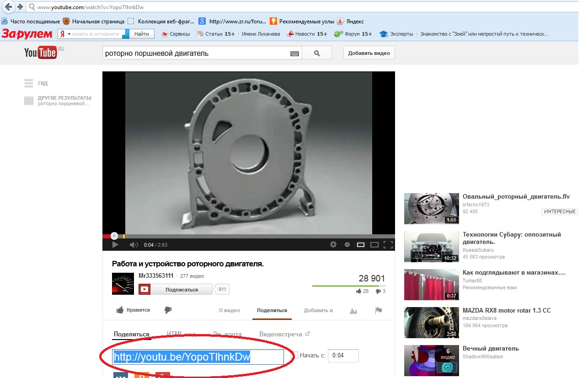This screenshot has height=378, width=588.
Task: Open Форум 15+ toolbar item
Action: click(353, 34)
